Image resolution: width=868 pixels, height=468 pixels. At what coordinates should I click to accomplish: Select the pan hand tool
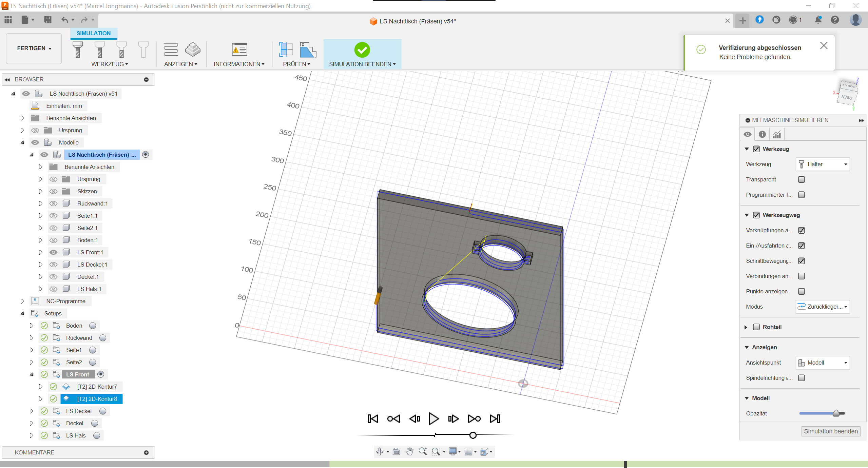point(409,451)
